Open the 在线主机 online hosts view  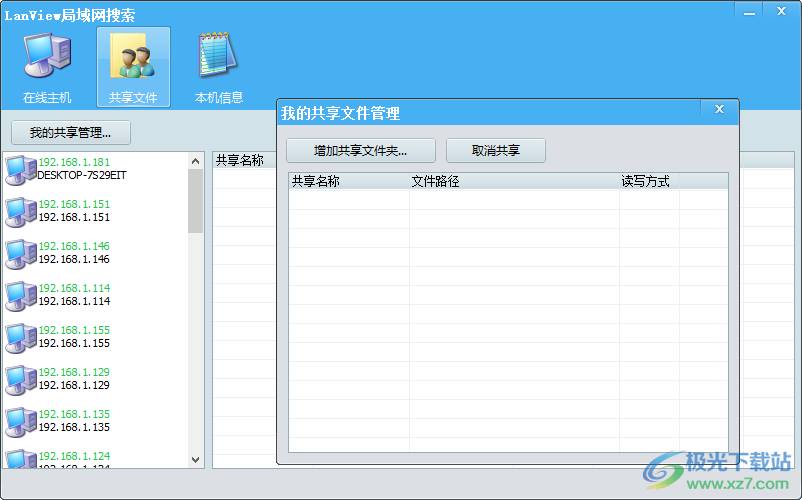47,67
